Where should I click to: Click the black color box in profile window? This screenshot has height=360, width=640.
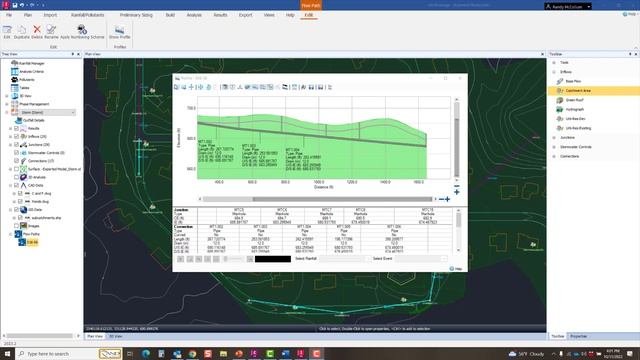tap(273, 259)
